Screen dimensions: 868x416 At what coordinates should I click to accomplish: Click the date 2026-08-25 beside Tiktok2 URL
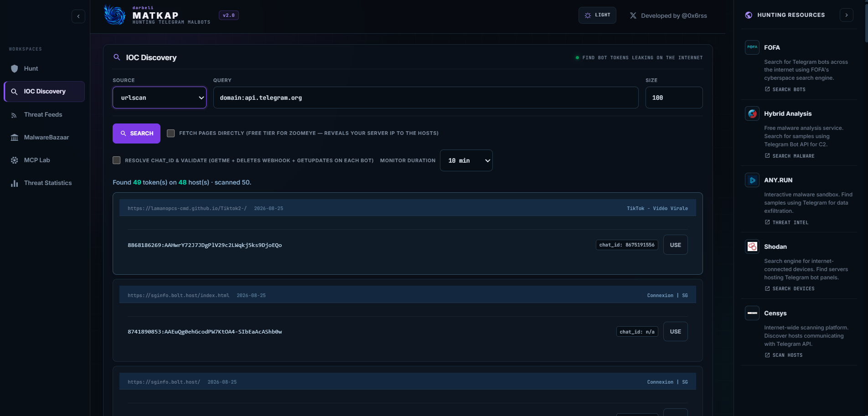coord(269,209)
